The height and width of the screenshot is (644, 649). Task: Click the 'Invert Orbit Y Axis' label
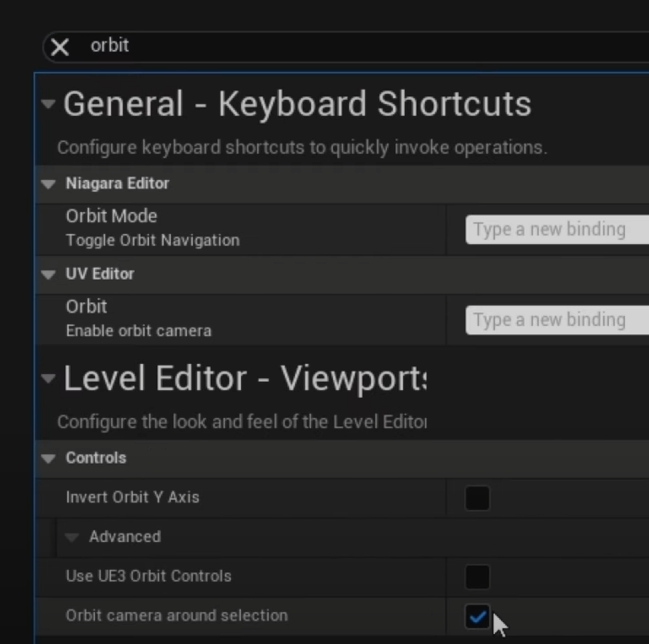coord(132,497)
